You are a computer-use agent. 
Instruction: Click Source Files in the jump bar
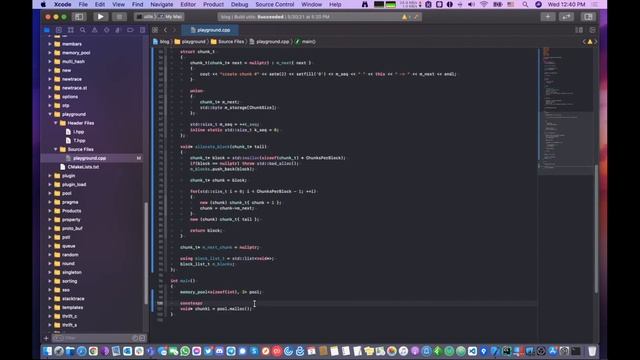click(227, 42)
